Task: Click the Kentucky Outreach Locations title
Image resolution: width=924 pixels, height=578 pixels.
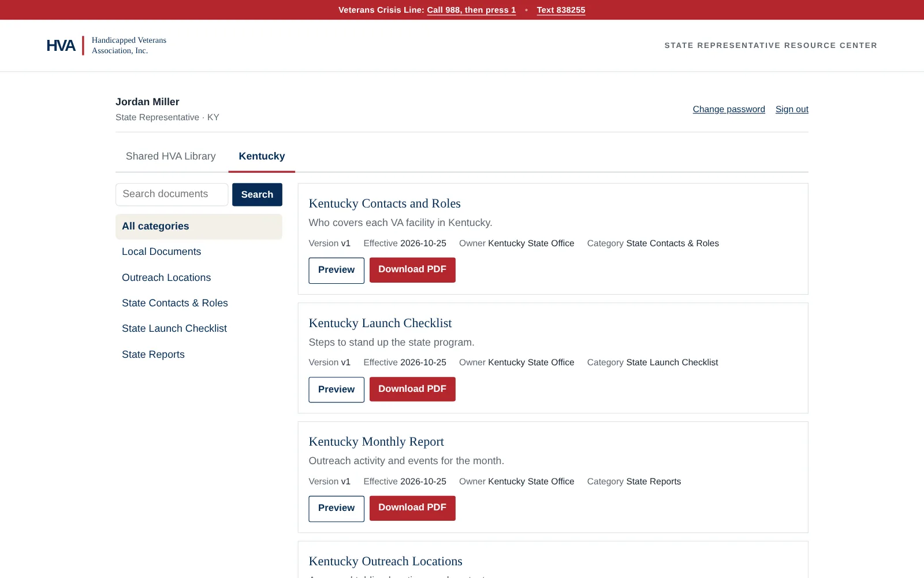Action: tap(385, 561)
